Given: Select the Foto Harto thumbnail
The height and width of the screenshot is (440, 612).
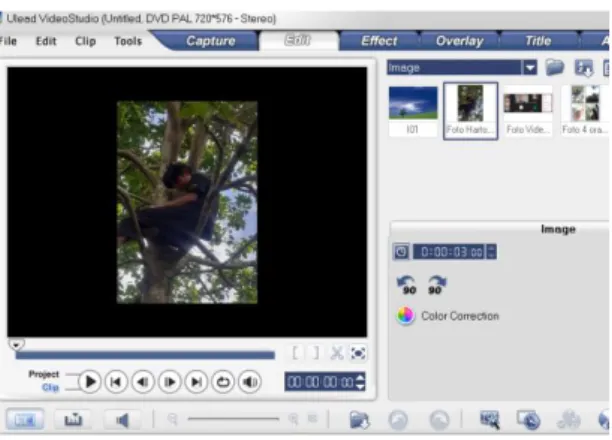Looking at the screenshot, I should [x=470, y=111].
